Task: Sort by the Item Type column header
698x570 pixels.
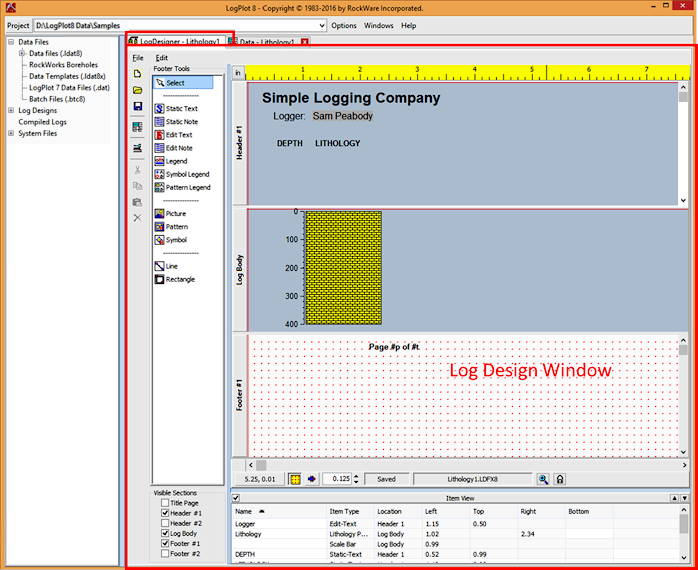Action: 343,511
